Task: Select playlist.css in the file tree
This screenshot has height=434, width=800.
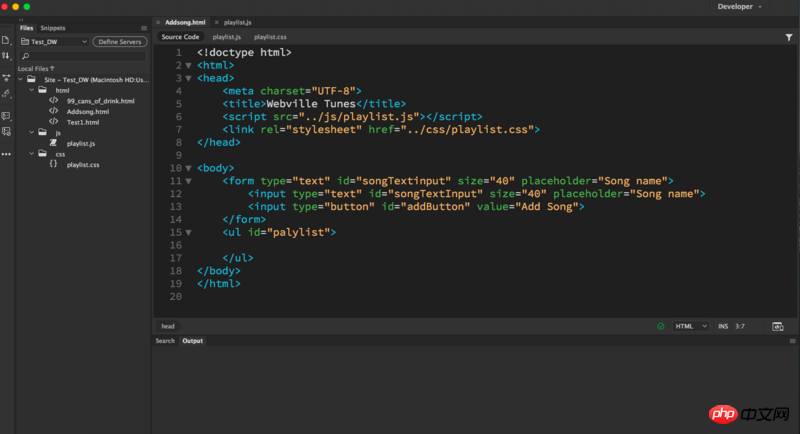Action: [x=83, y=165]
